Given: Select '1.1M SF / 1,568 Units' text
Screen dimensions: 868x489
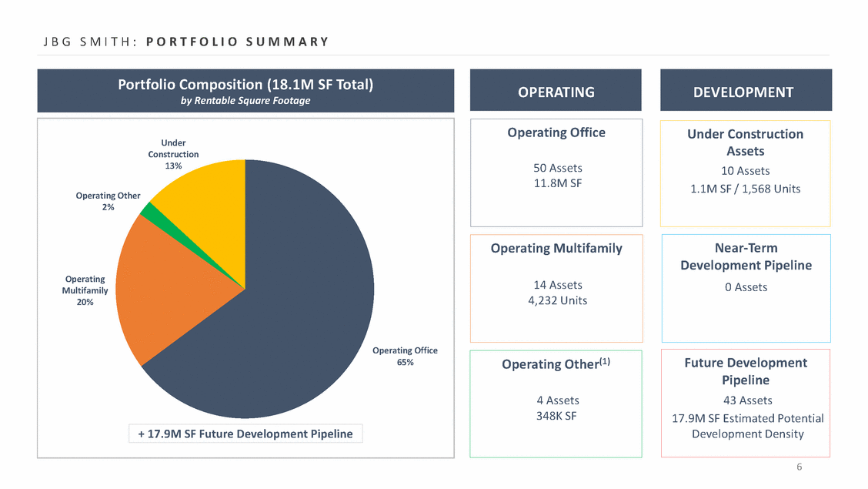Looking at the screenshot, I should pyautogui.click(x=745, y=189).
